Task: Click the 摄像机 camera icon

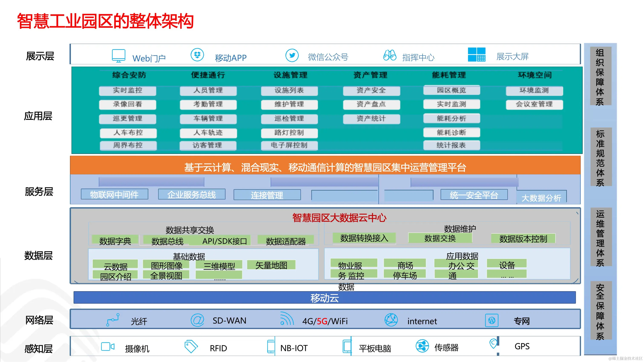Action: click(x=108, y=347)
